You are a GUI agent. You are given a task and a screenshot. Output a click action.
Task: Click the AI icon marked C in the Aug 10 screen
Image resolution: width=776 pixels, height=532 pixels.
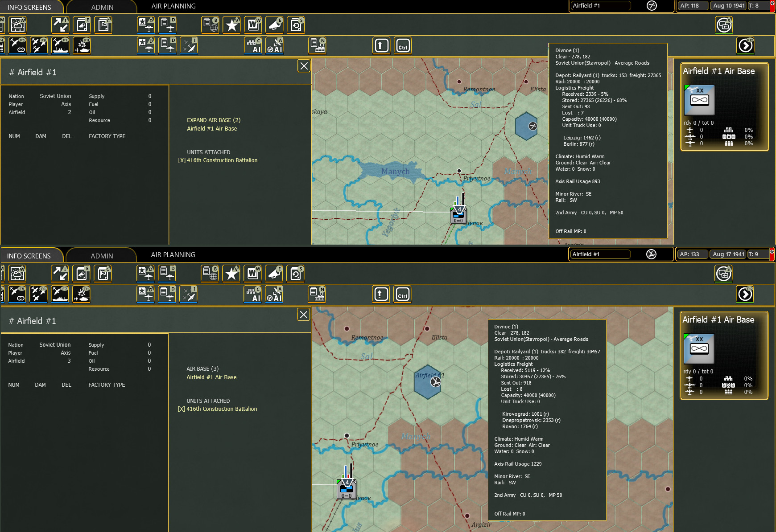tap(253, 45)
